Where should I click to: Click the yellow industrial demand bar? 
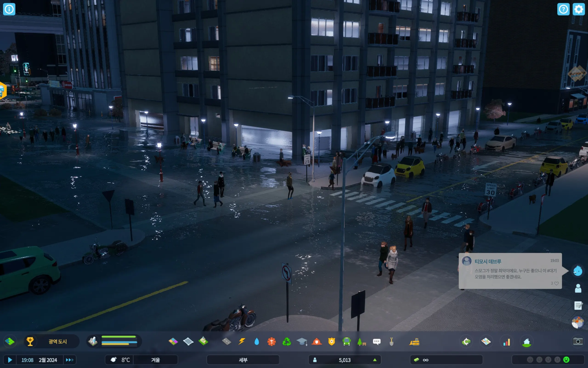tap(115, 344)
